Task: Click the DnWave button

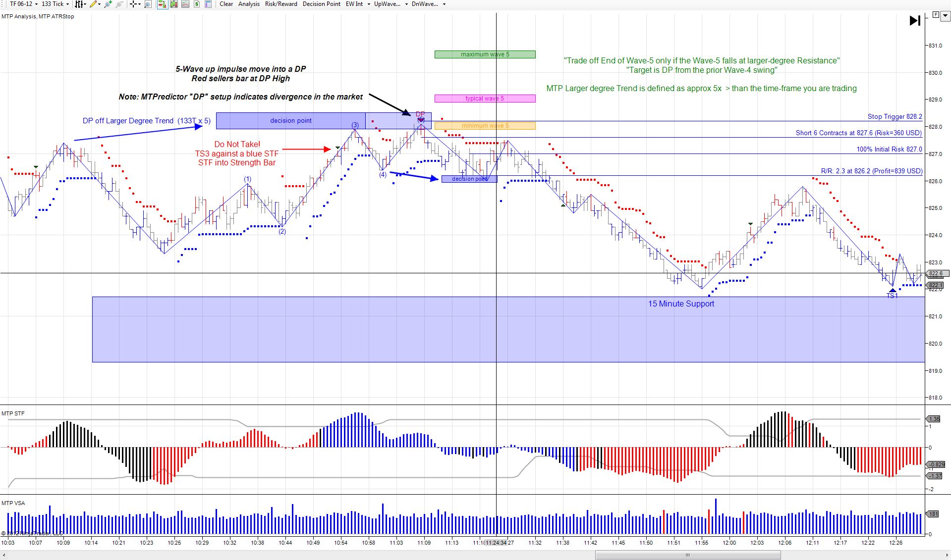Action: click(425, 4)
